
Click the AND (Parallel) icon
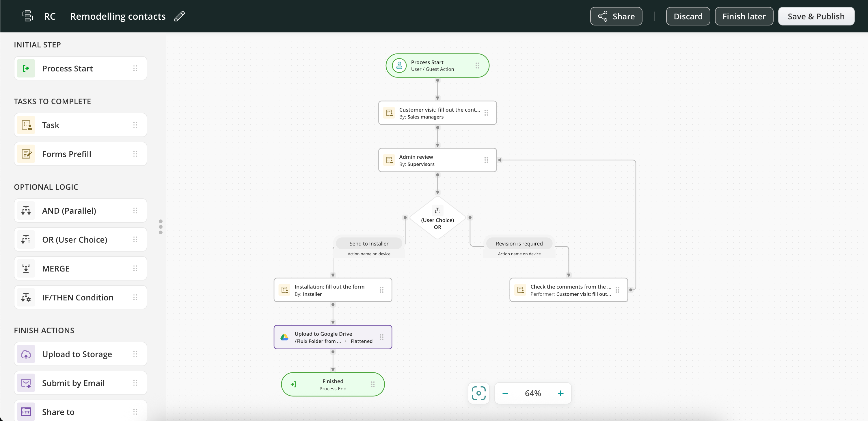coord(26,211)
